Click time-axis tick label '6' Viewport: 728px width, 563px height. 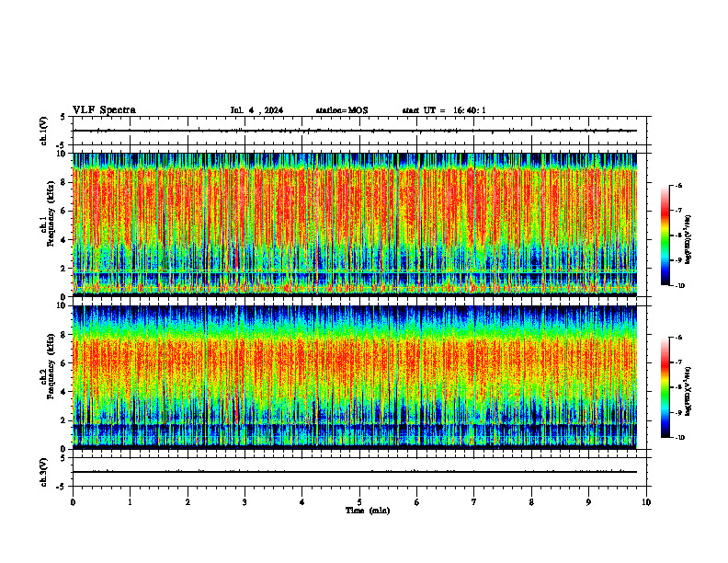pos(417,502)
